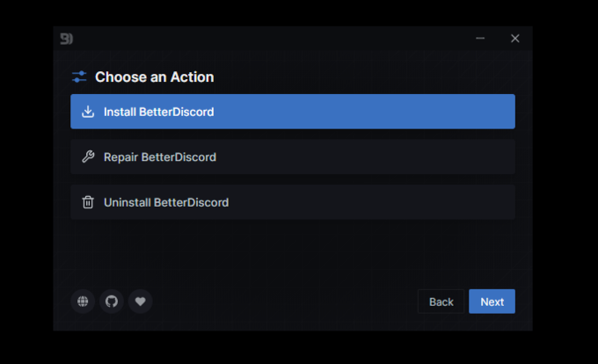Image resolution: width=598 pixels, height=364 pixels.
Task: Click the trash can icon beside Uninstall
Action: pyautogui.click(x=88, y=202)
